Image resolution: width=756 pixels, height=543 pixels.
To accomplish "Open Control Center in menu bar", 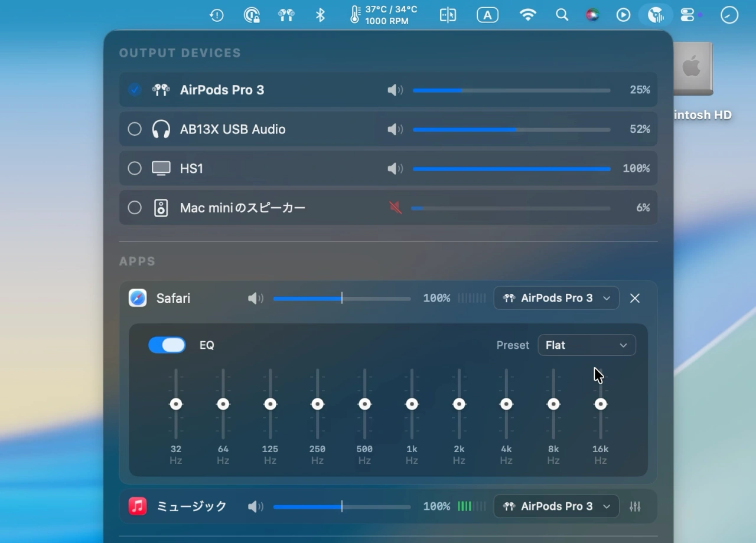I will click(688, 15).
